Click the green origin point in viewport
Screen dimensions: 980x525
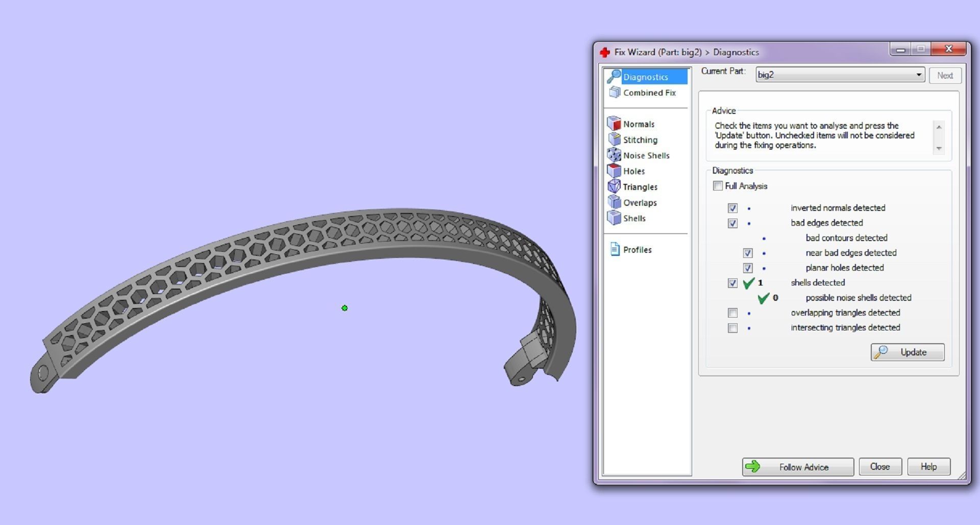coord(345,308)
